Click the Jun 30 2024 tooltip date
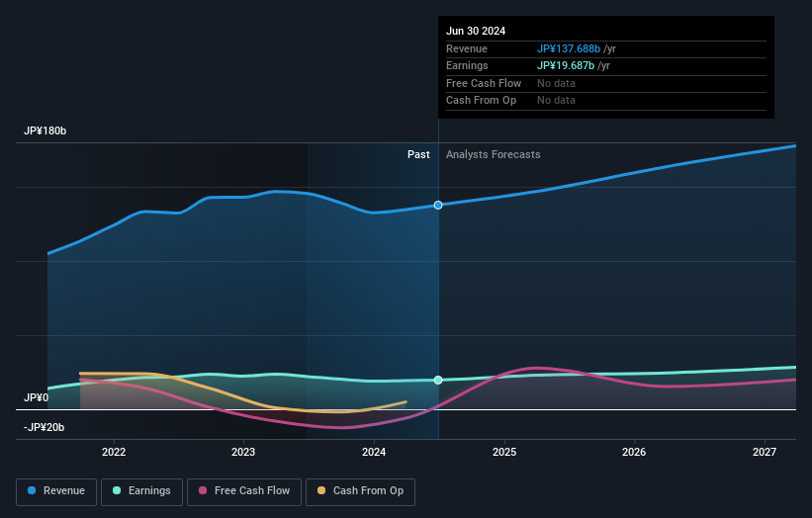 coord(476,31)
